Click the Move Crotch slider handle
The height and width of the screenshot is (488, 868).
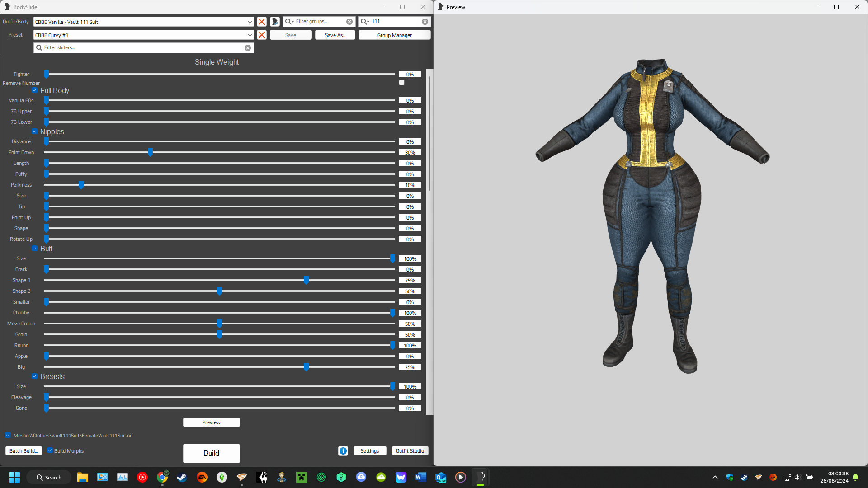(219, 324)
